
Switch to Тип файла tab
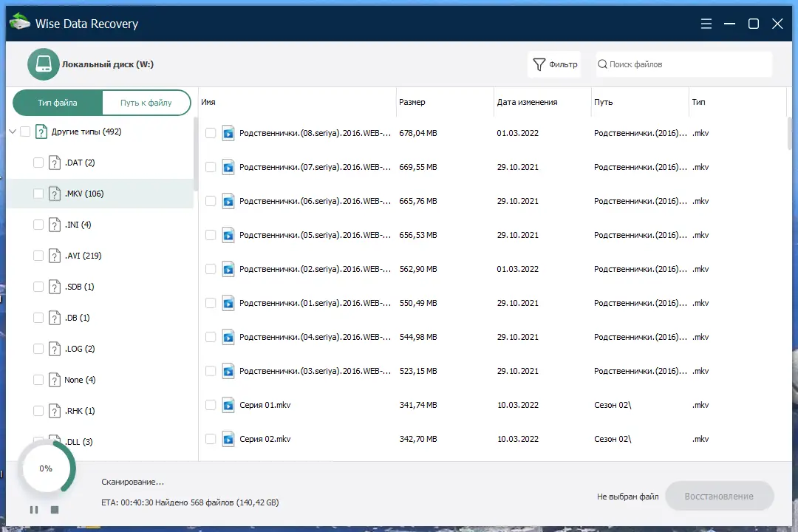(x=58, y=103)
